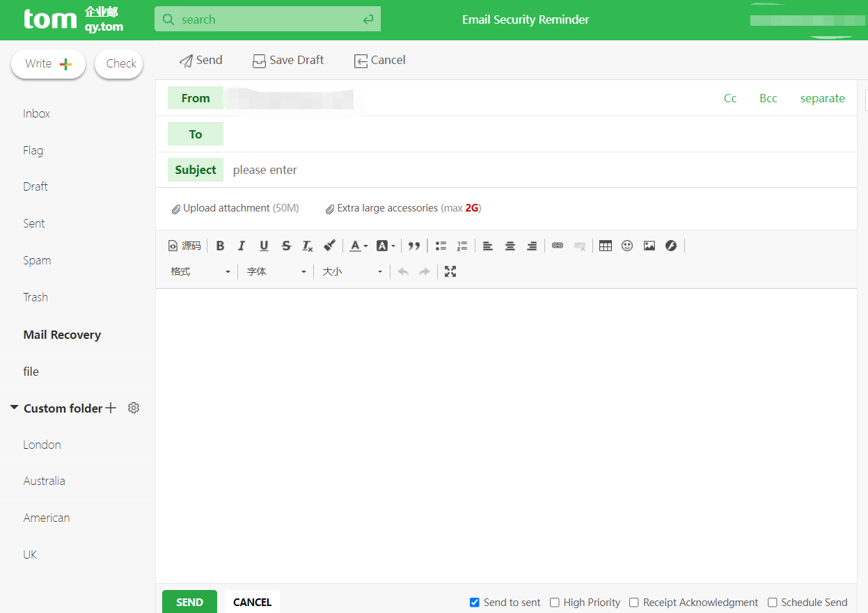
Task: Uncheck the Send to sent checkbox
Action: coord(475,603)
